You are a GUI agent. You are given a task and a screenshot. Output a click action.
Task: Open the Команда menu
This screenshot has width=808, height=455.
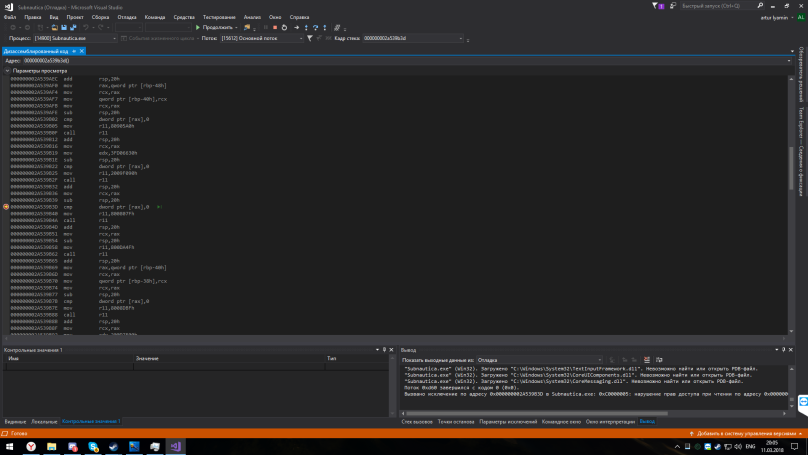(x=155, y=17)
